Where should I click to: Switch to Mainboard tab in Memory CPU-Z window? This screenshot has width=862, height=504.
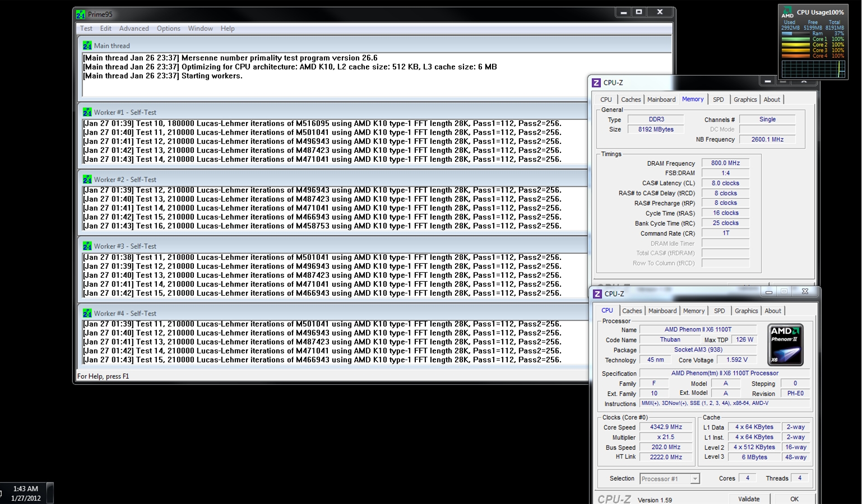pos(661,100)
